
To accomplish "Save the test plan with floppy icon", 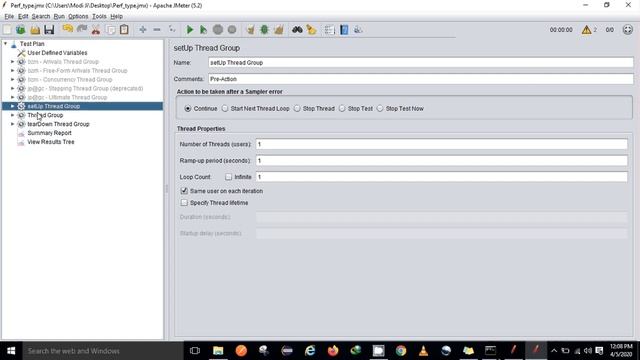I will click(x=49, y=29).
